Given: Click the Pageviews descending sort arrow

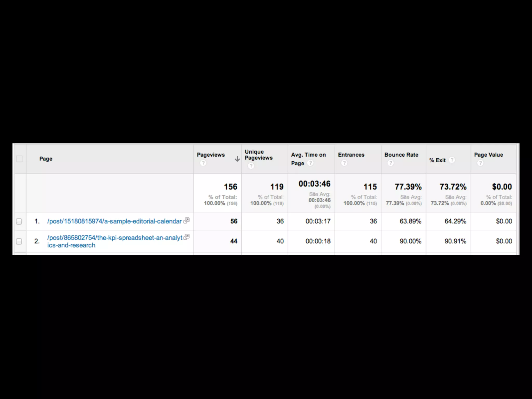Looking at the screenshot, I should click(237, 159).
